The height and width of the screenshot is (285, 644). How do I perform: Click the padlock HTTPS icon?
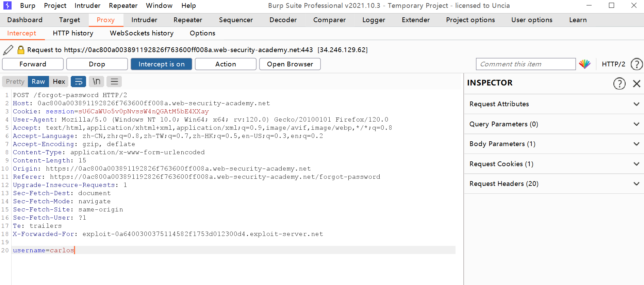(x=21, y=50)
